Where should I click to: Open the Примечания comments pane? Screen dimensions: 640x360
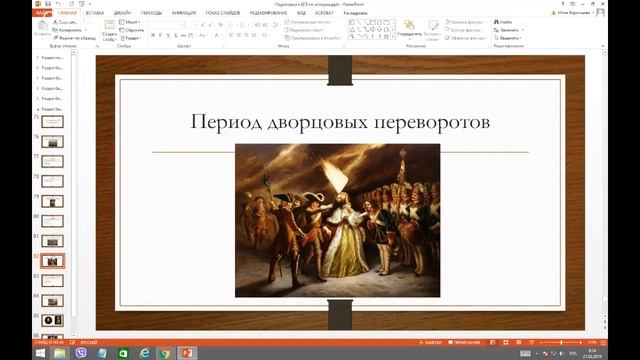coord(464,342)
